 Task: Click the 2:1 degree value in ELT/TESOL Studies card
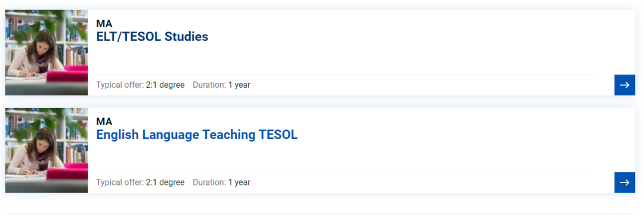click(x=165, y=85)
